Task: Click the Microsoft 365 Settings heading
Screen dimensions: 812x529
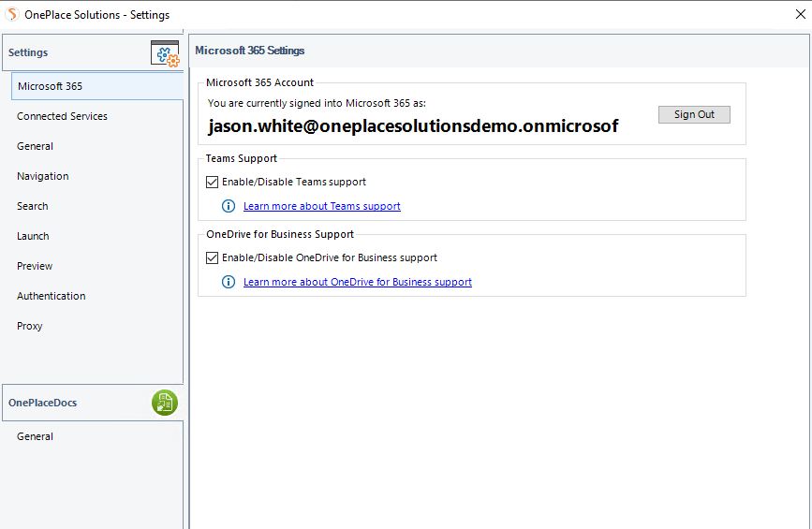Action: 250,51
